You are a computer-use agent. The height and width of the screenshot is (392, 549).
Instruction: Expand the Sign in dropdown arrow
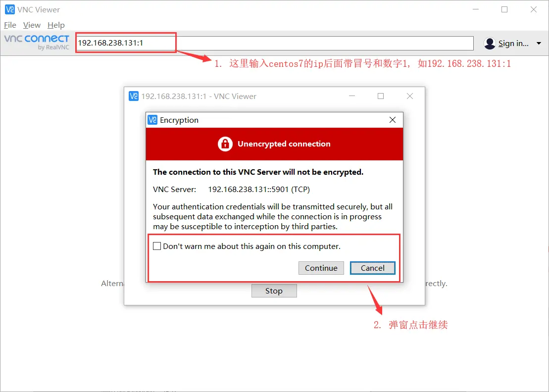[x=539, y=44]
